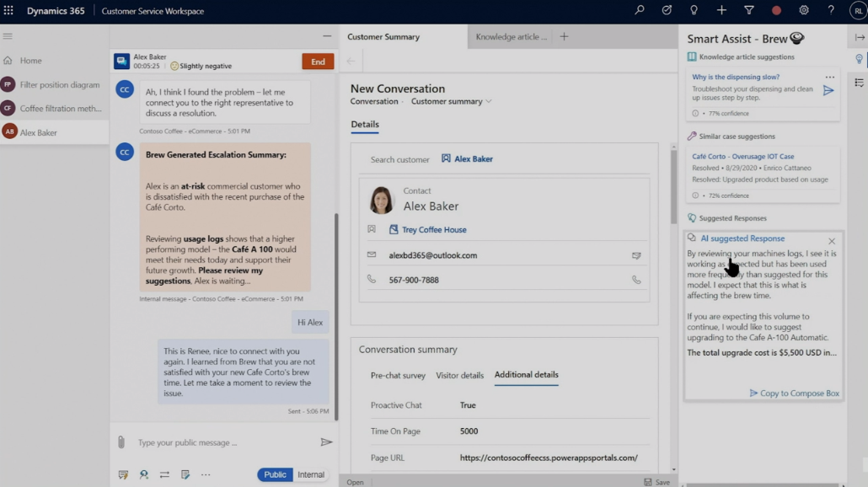Click the phone call icon beside 567-900-7888
Viewport: 868px width, 487px height.
tap(636, 280)
